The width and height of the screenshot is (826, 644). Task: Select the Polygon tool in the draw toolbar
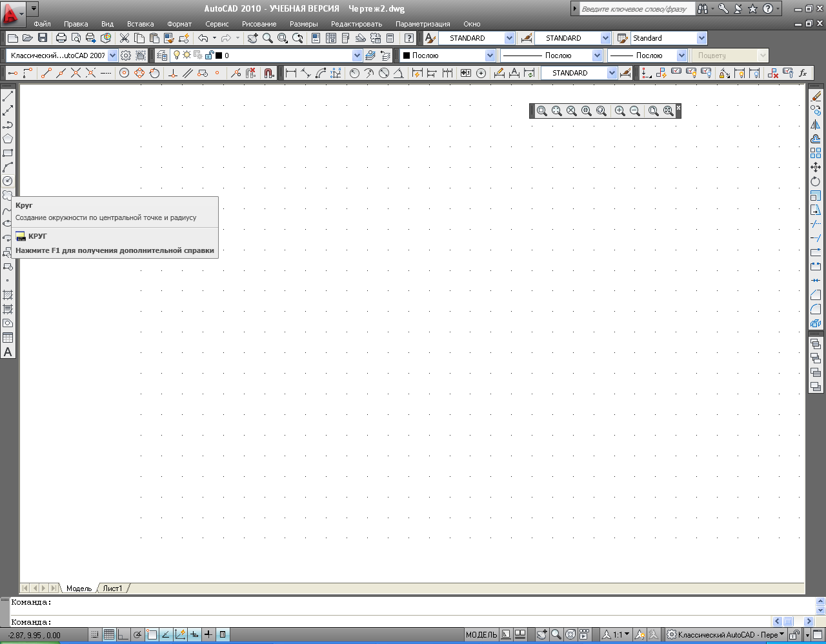pos(8,139)
